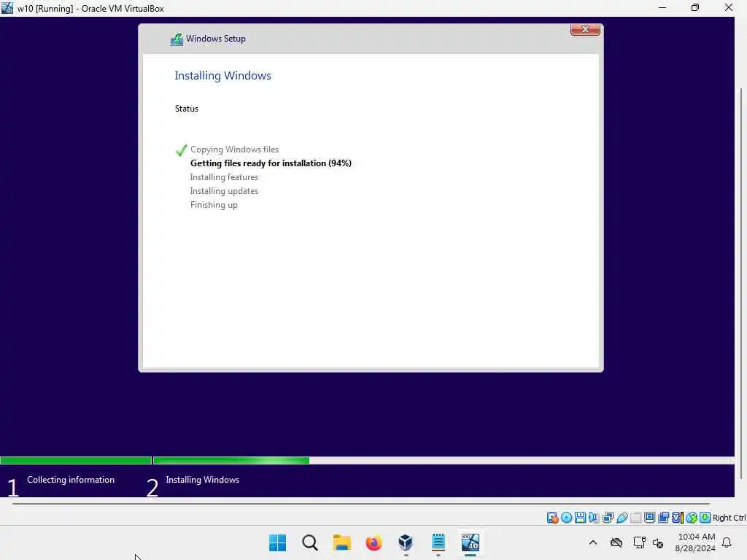Open the Notepad taskbar app
747x560 pixels.
[438, 542]
